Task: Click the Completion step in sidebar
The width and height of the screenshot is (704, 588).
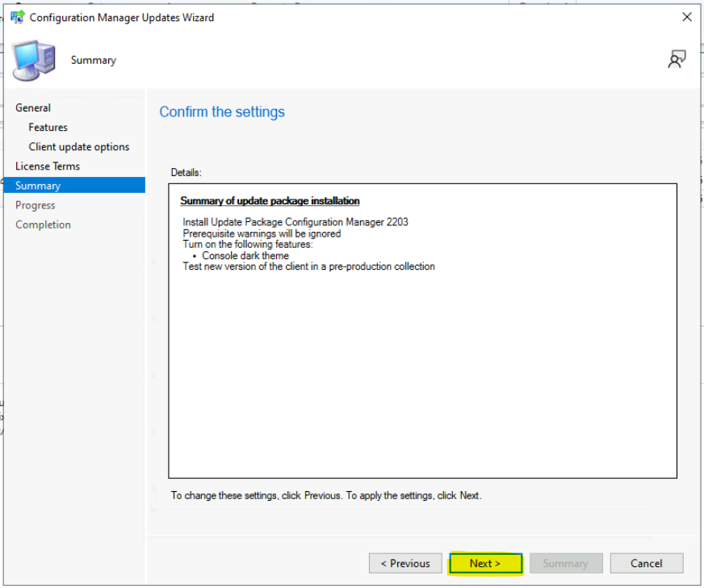Action: [43, 225]
